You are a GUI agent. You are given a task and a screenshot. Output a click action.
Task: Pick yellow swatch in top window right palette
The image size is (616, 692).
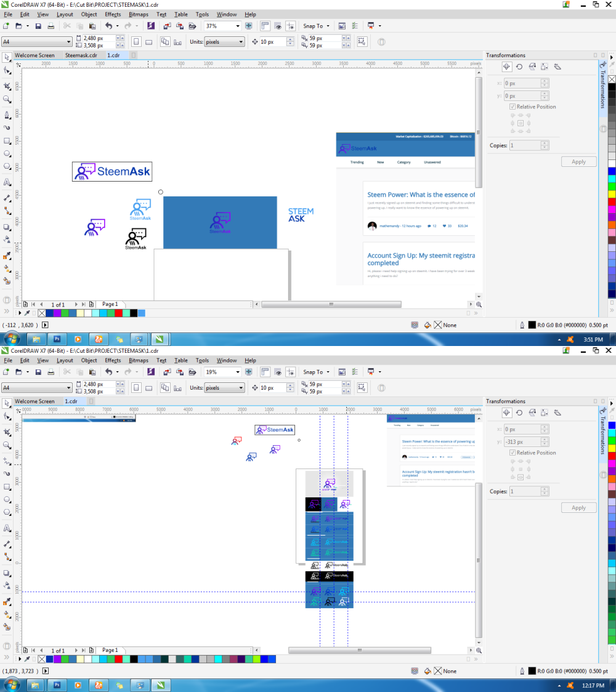(612, 194)
